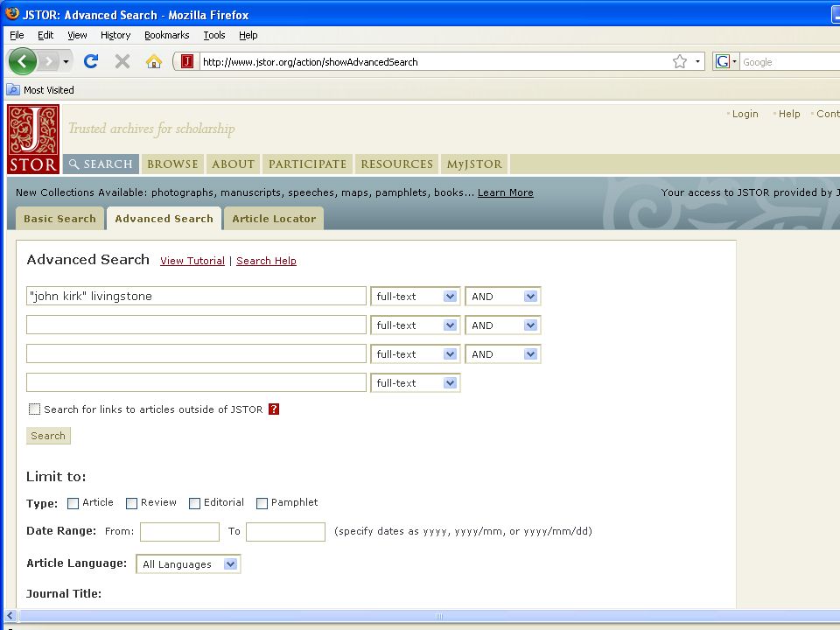Click the Help link at top right of page
This screenshot has height=630, width=840.
coord(789,114)
